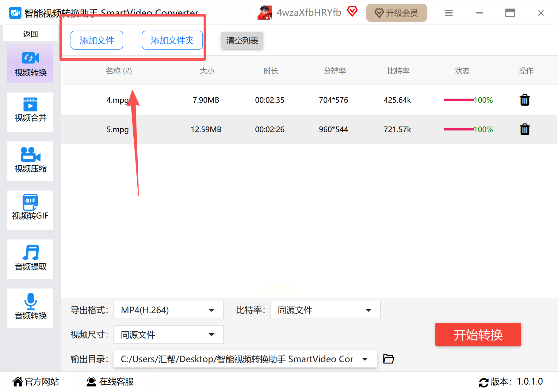This screenshot has height=392, width=558.
Task: Click the 版本: 1.0.1.0 version text
Action: tap(517, 382)
